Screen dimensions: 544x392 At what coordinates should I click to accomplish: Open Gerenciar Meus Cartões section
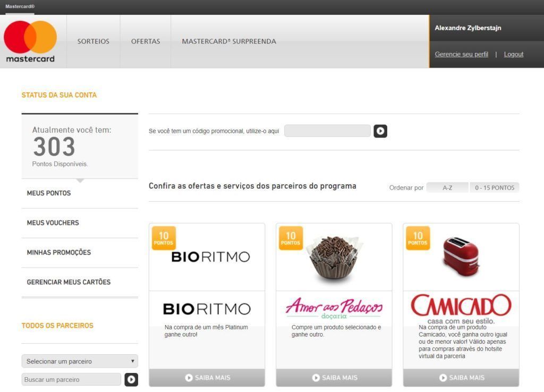point(80,282)
